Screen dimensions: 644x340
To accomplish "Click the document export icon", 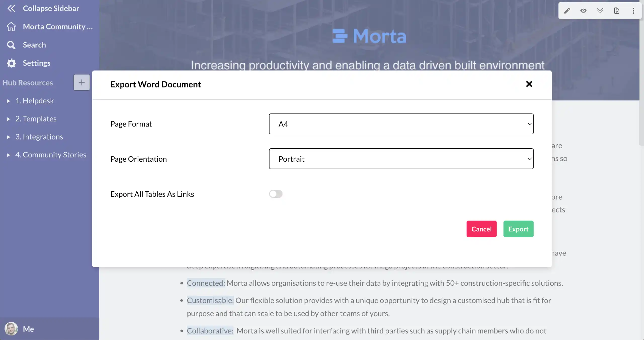I will [x=617, y=11].
